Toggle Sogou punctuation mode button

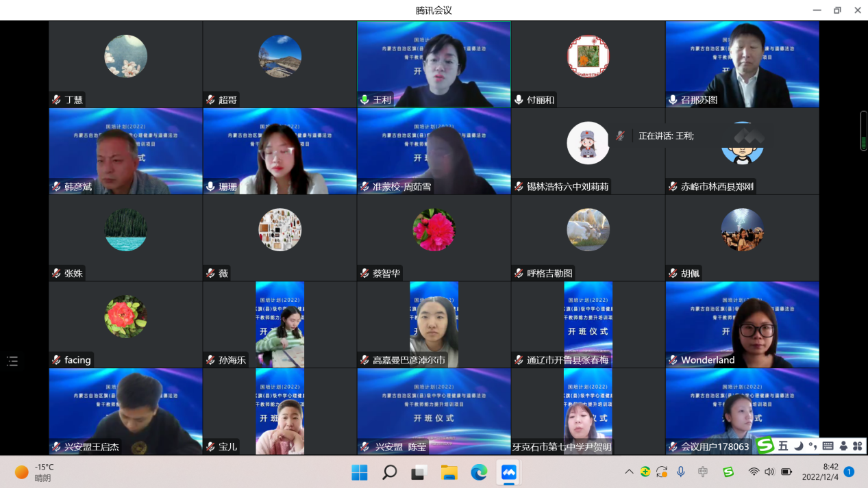coord(813,446)
